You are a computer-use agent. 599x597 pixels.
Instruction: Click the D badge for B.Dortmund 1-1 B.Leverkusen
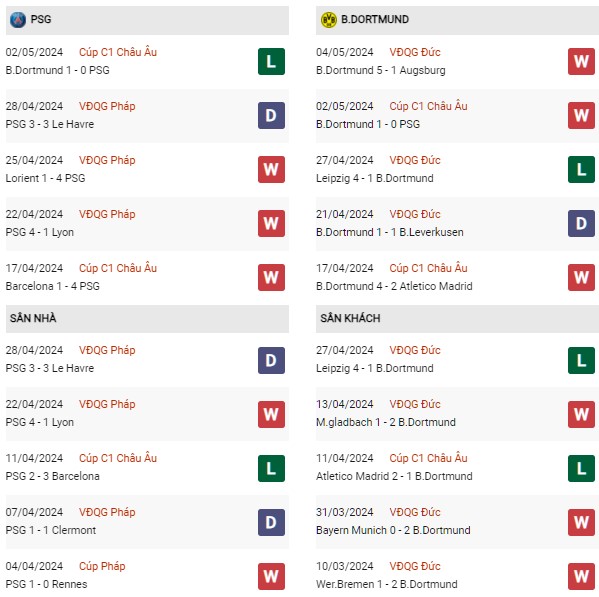coord(581,223)
